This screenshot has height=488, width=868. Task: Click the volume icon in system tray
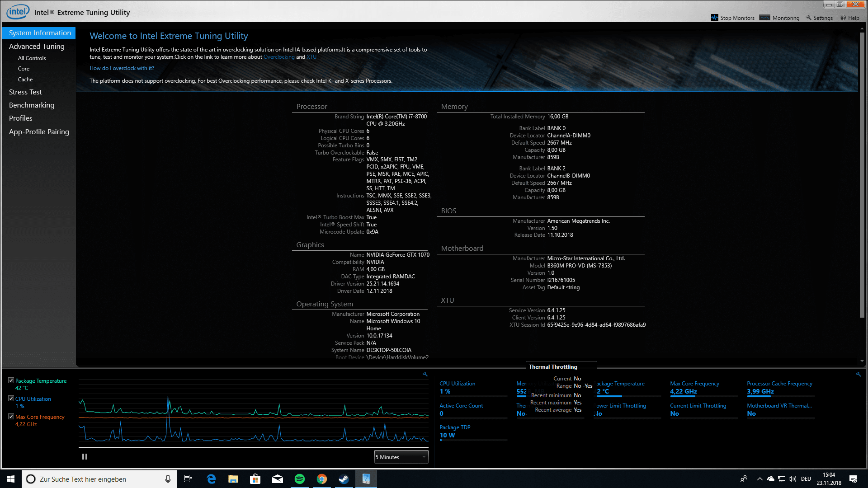(793, 479)
